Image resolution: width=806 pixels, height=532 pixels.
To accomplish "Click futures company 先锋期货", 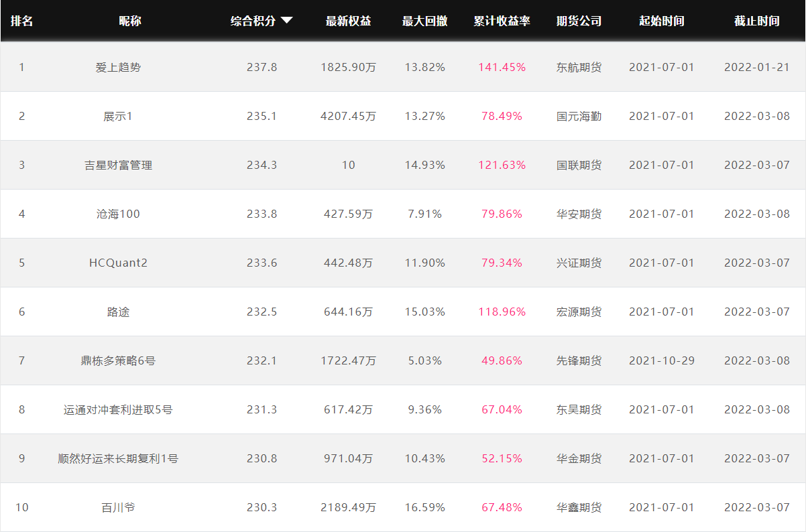I will click(579, 360).
